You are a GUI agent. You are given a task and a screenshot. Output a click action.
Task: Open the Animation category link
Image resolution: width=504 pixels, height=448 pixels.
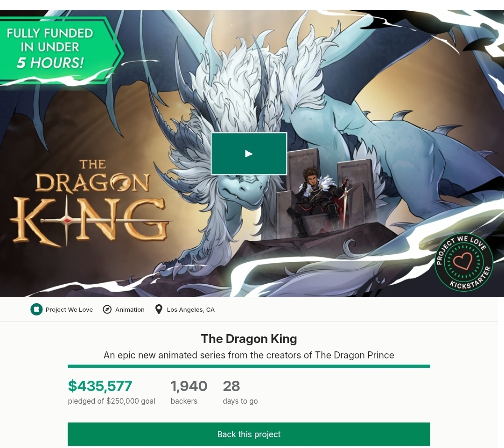coord(130,309)
